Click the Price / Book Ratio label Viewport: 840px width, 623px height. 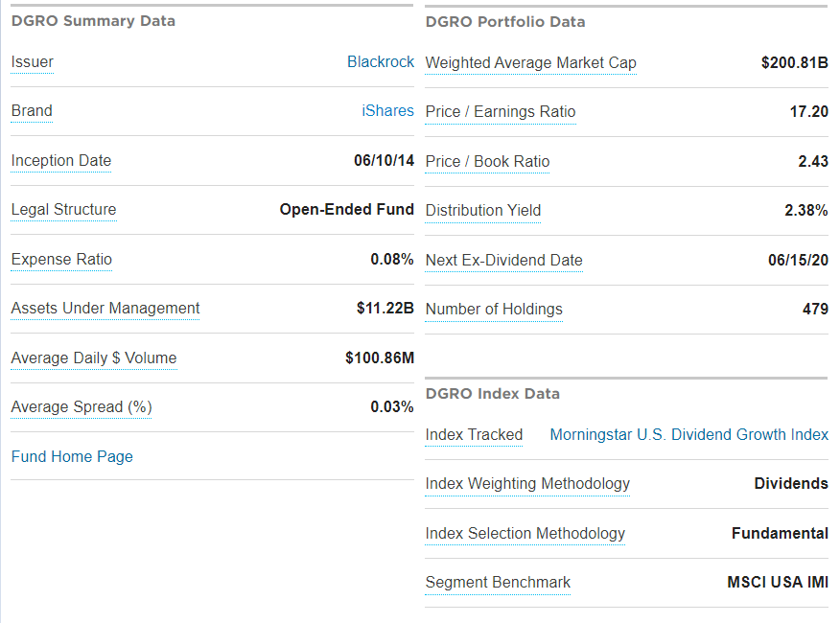[x=487, y=161]
